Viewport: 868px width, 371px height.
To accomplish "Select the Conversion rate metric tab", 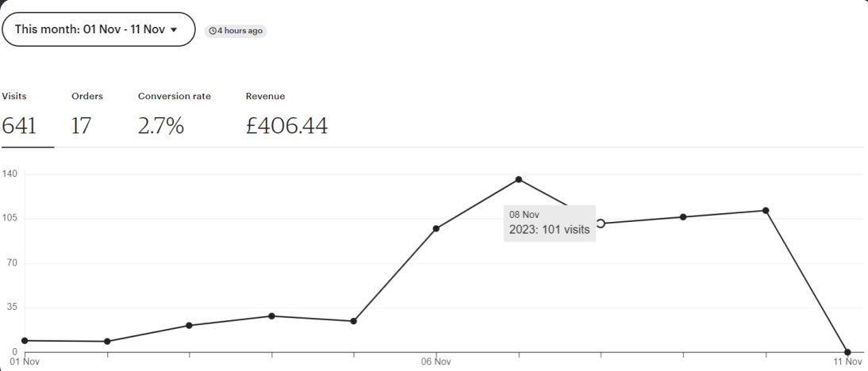I will (175, 114).
